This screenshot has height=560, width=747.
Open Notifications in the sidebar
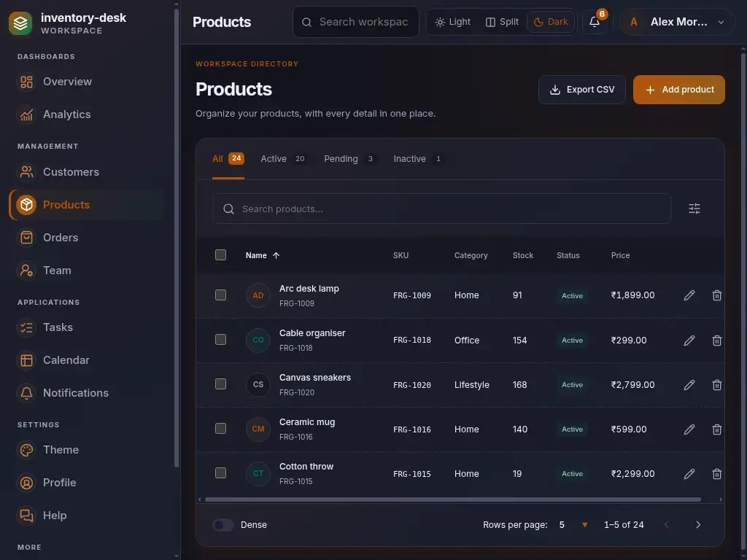click(x=88, y=393)
